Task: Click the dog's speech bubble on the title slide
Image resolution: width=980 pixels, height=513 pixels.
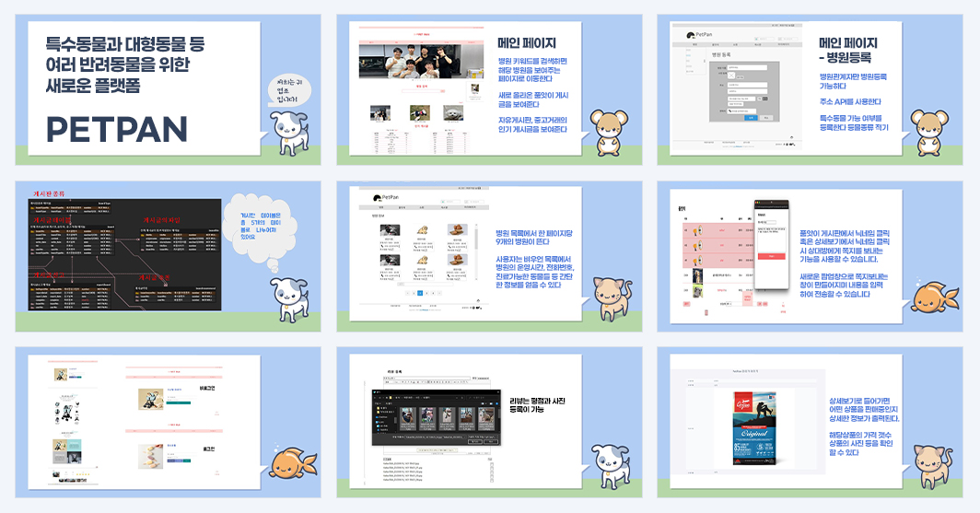Action: (x=289, y=91)
